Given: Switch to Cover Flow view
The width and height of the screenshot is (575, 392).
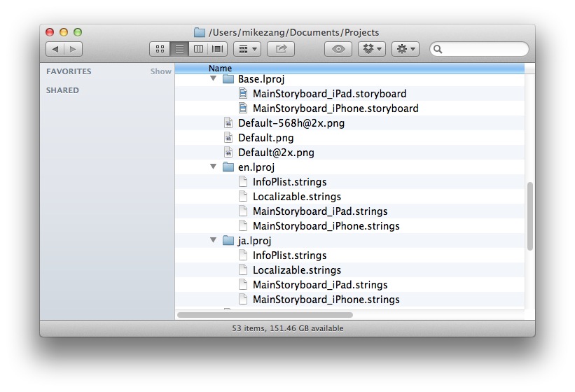Looking at the screenshot, I should coord(217,49).
